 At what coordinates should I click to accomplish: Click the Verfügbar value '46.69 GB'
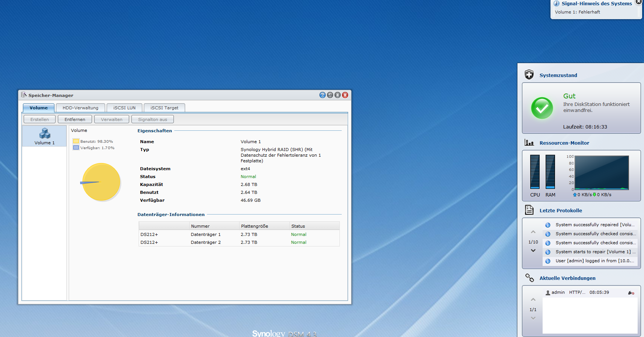click(250, 200)
